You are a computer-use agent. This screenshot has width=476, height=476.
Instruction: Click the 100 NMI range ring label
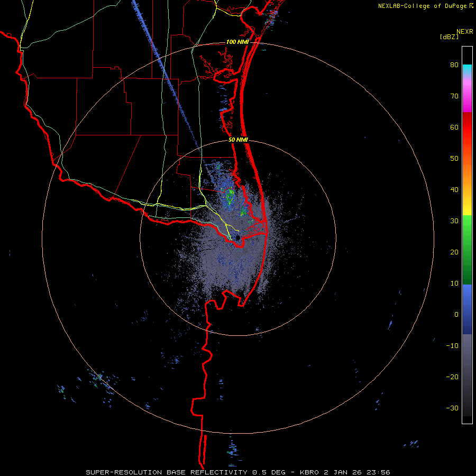(x=237, y=42)
